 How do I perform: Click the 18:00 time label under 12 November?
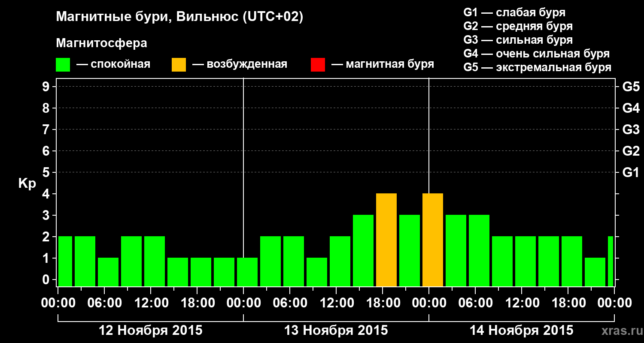pos(197,303)
